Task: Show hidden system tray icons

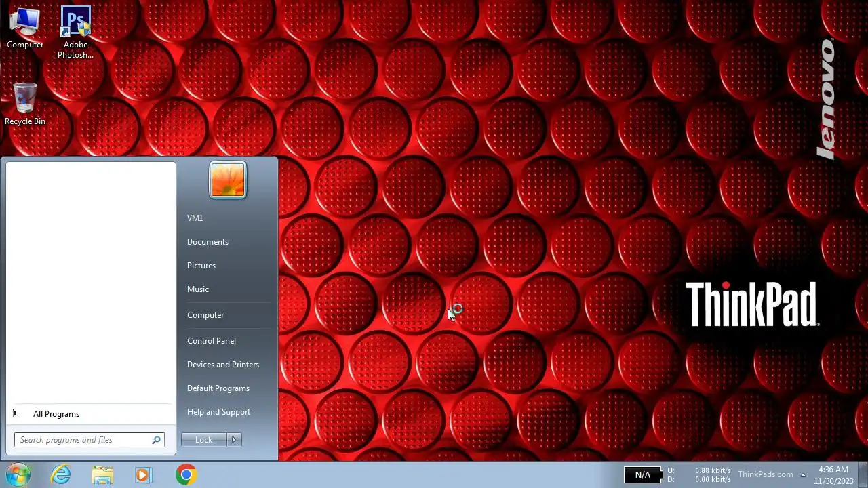Action: pyautogui.click(x=803, y=474)
